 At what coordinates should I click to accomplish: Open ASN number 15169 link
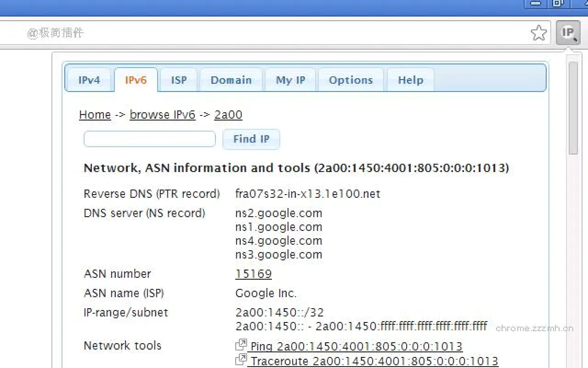(254, 274)
